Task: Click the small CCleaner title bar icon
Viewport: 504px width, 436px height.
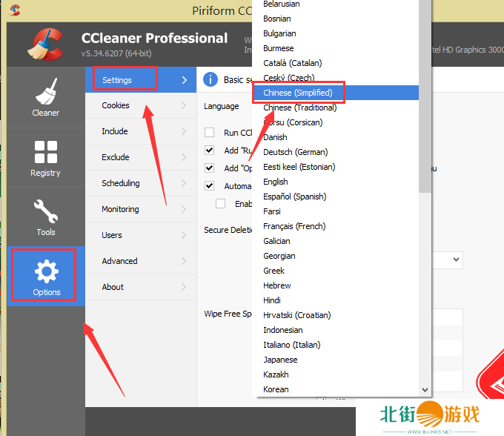Action: point(15,10)
